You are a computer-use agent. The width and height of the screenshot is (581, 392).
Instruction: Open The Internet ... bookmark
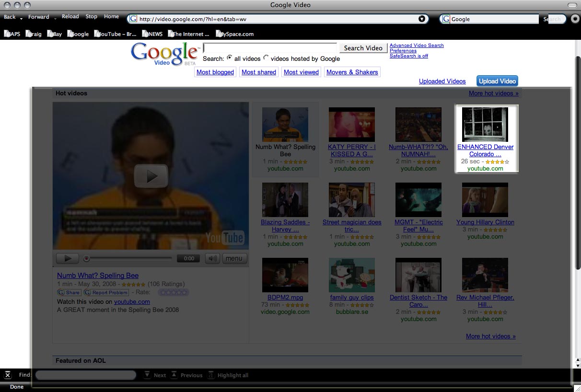click(188, 34)
